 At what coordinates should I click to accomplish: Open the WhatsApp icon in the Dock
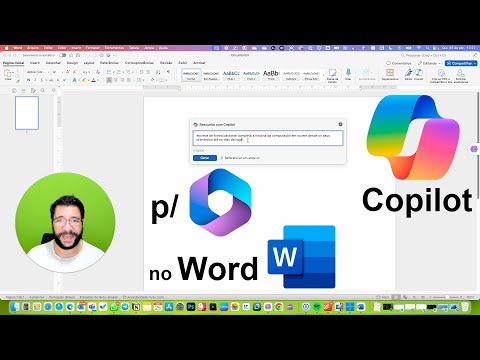[x=114, y=307]
